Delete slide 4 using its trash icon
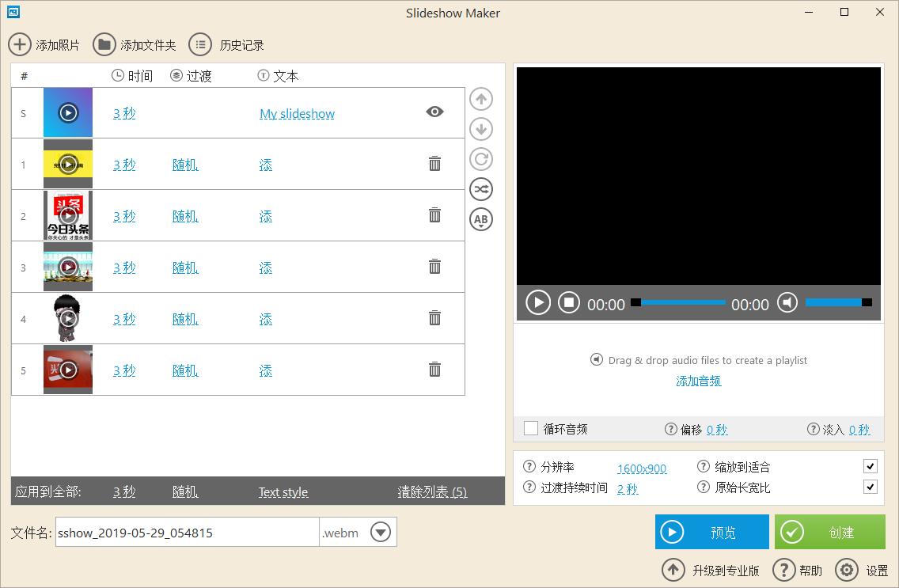899x588 pixels. pyautogui.click(x=434, y=318)
